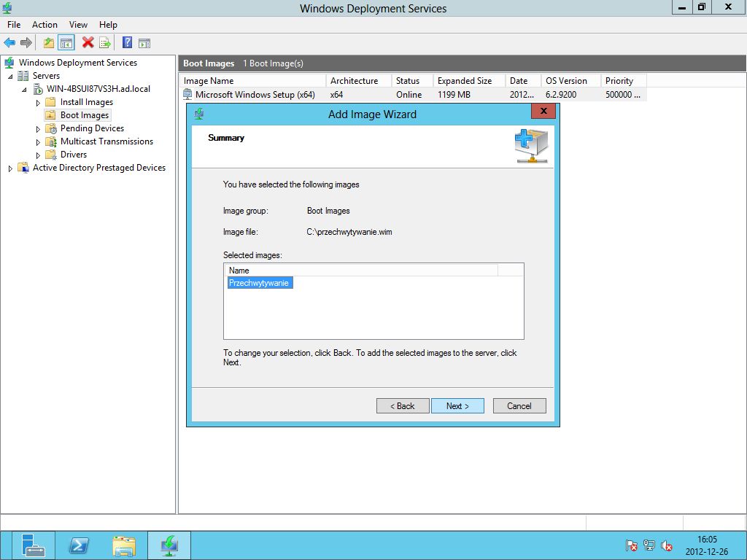Click the red Delete toolbar icon
Image resolution: width=747 pixels, height=560 pixels.
(88, 42)
